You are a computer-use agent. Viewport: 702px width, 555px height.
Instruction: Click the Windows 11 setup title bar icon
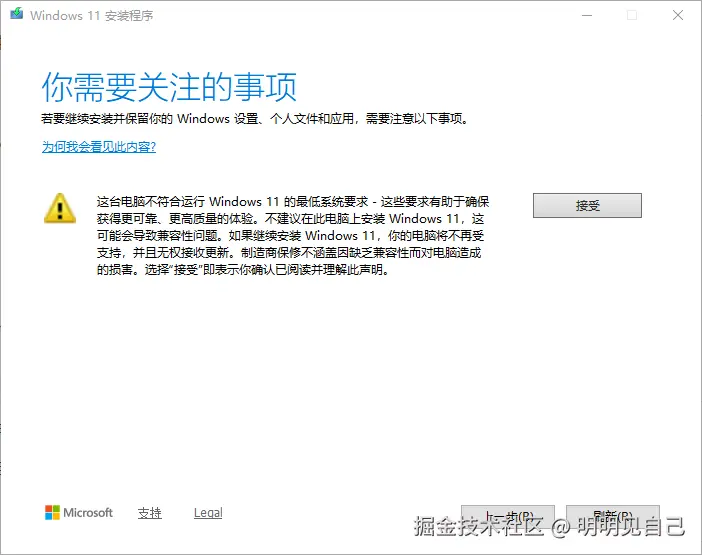[17, 14]
